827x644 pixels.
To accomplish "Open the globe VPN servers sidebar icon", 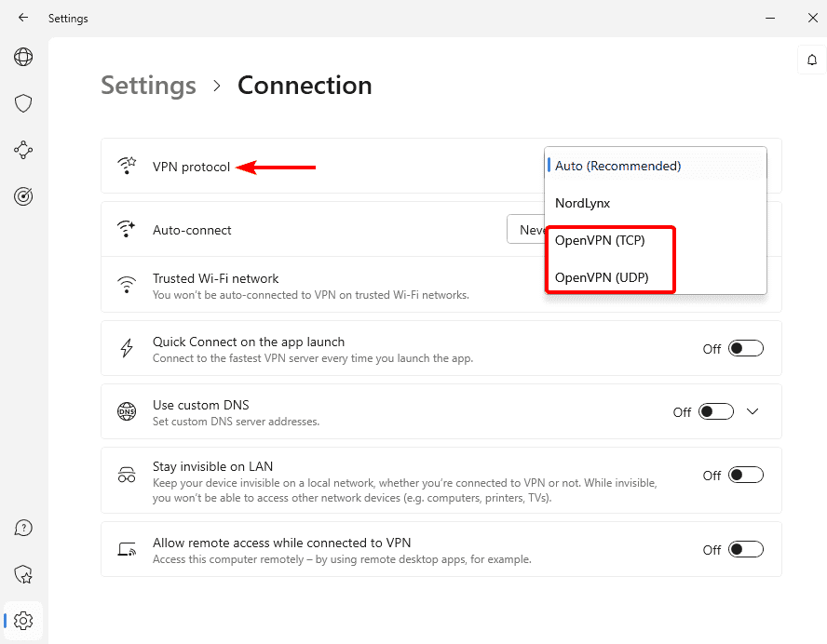I will pyautogui.click(x=23, y=58).
